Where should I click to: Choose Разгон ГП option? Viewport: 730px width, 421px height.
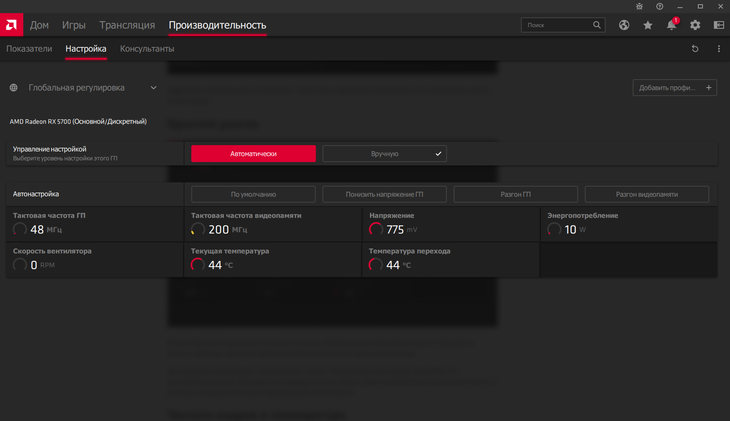(x=516, y=194)
